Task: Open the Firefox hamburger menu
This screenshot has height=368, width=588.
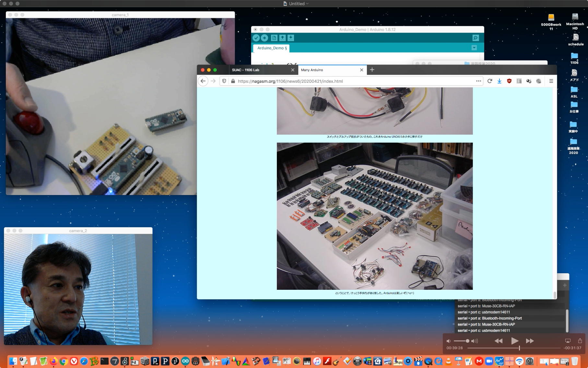Action: click(x=551, y=81)
